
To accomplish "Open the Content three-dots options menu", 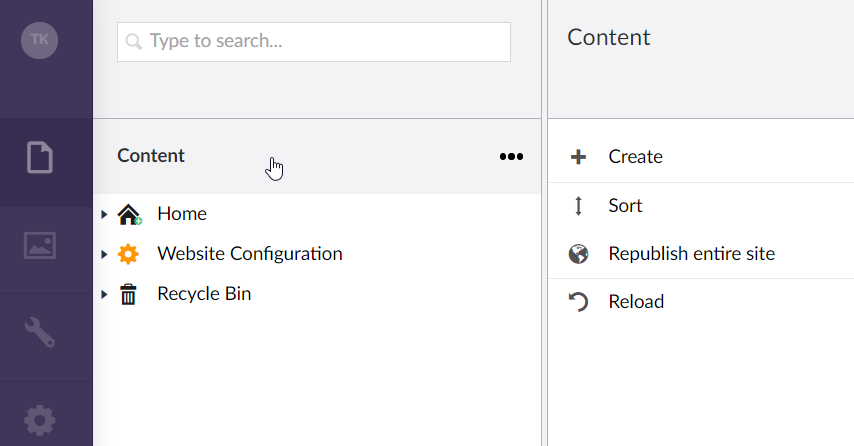I will tap(511, 157).
